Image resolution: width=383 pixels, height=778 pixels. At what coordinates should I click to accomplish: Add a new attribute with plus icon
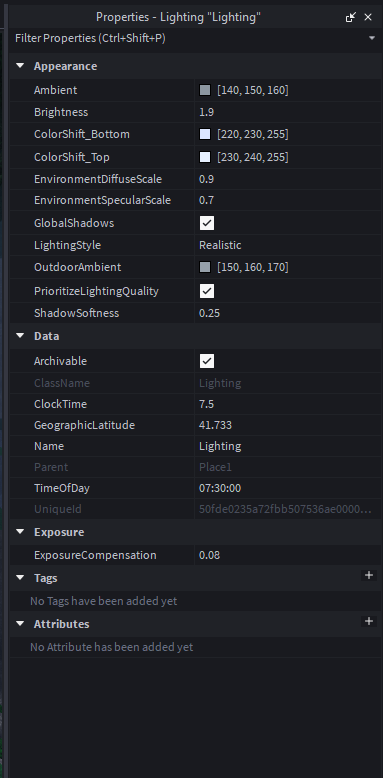pos(369,621)
